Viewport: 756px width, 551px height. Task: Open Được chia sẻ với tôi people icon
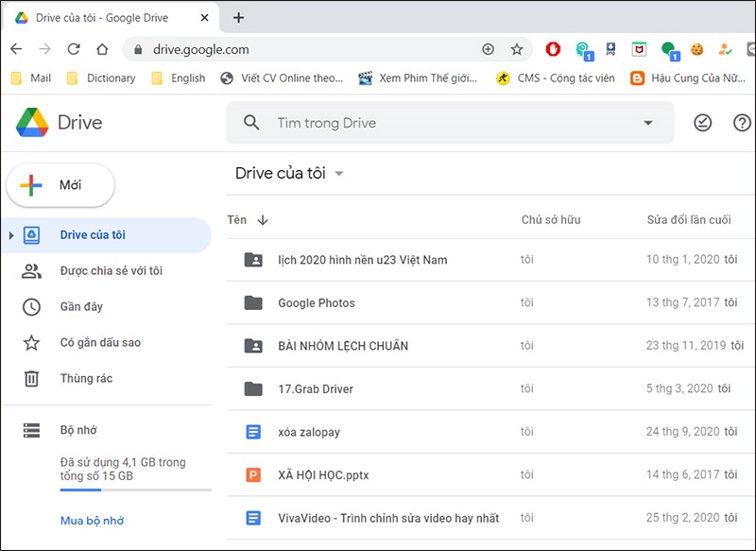[32, 270]
